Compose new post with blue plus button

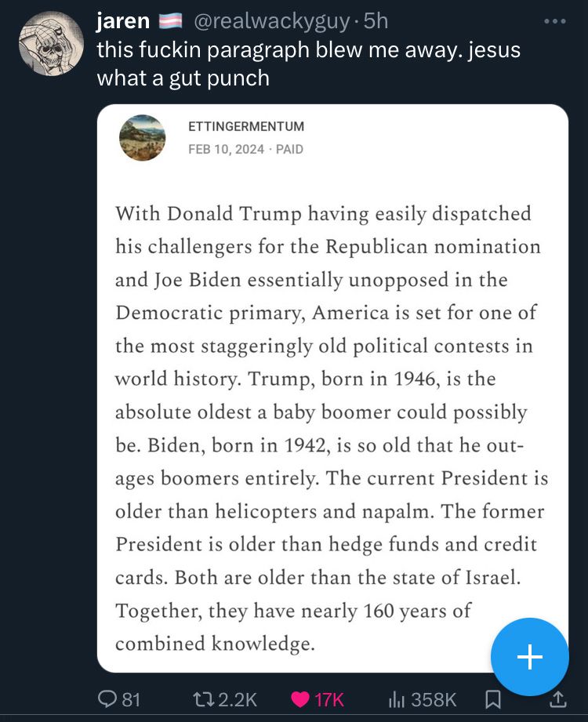coord(530,657)
